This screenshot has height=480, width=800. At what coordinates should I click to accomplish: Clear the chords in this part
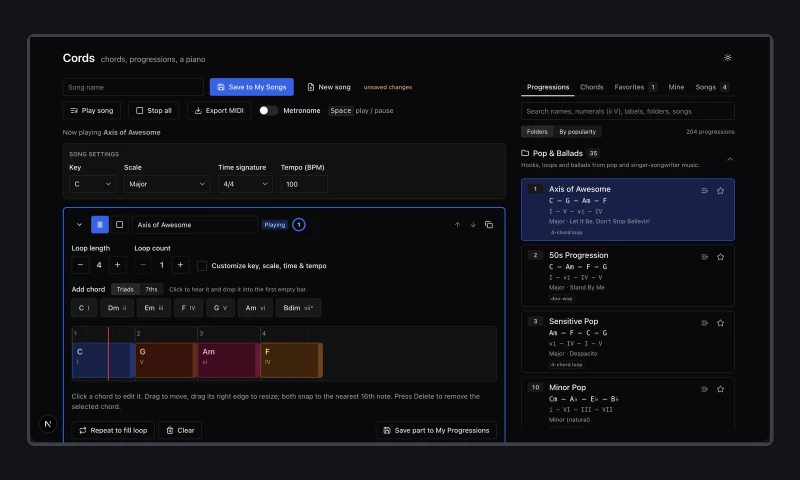(180, 431)
